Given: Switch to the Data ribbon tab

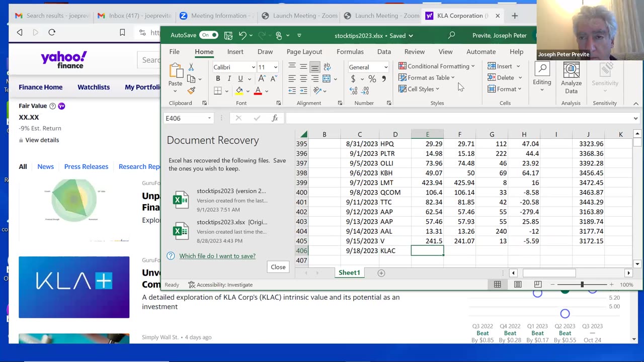Looking at the screenshot, I should pyautogui.click(x=384, y=52).
